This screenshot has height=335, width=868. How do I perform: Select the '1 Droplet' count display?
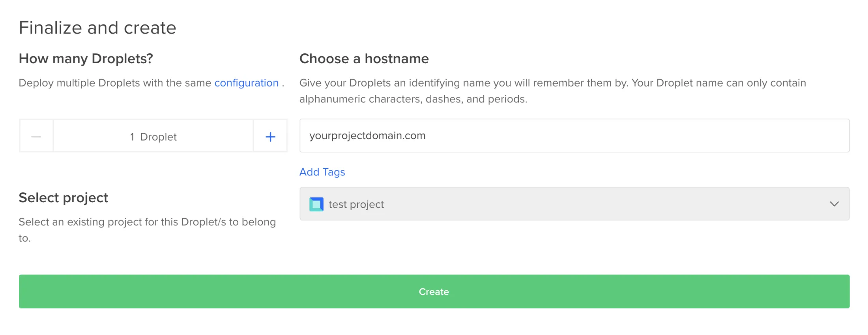pyautogui.click(x=153, y=137)
